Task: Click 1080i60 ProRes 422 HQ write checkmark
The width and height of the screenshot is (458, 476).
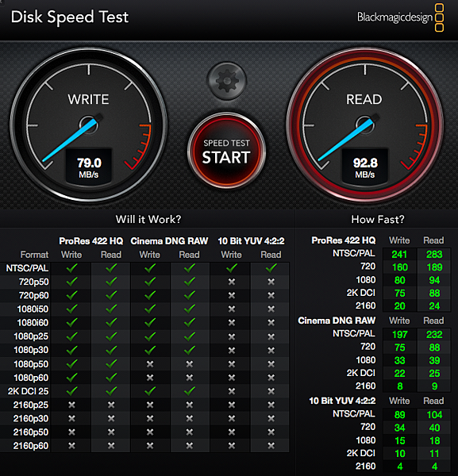Action: 71,323
